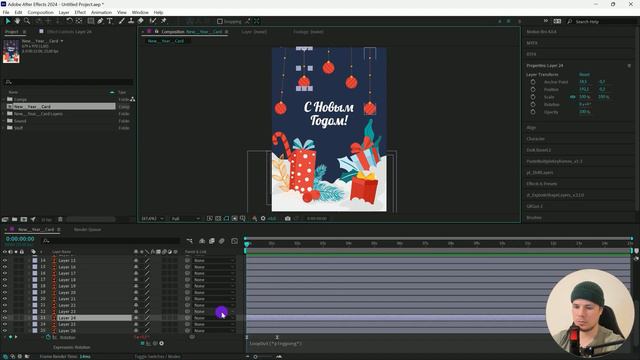Hide Layer 17 with its eye icon
The height and width of the screenshot is (360, 640).
pos(5,273)
